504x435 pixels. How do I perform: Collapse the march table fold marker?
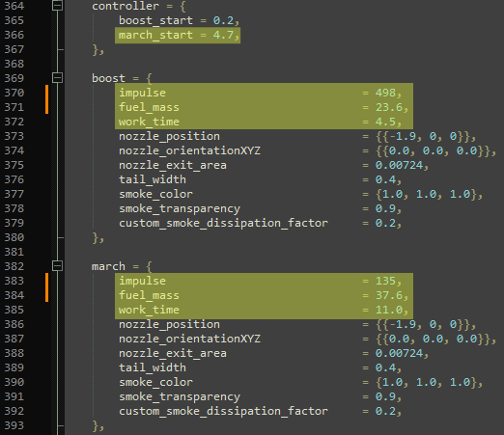[x=57, y=266]
